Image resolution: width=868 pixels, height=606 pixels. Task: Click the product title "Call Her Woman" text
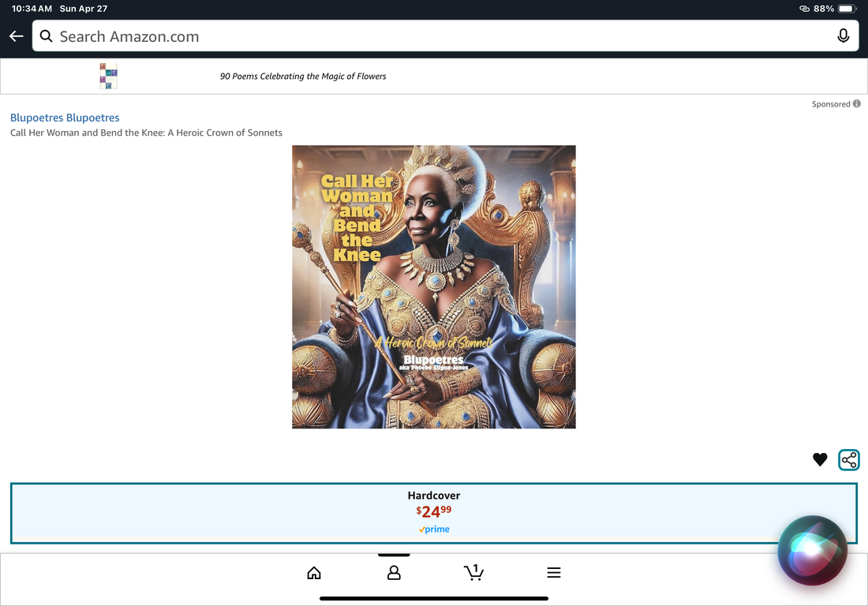point(146,133)
